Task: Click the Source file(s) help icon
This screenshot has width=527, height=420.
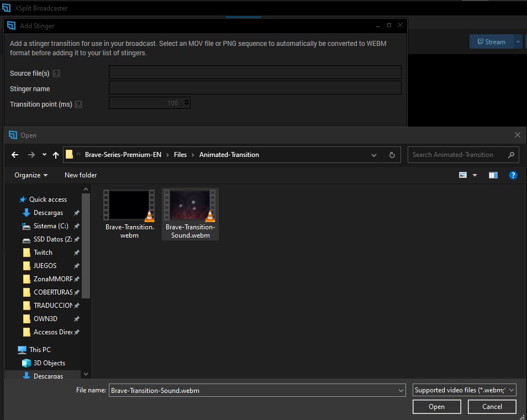Action: pyautogui.click(x=56, y=73)
